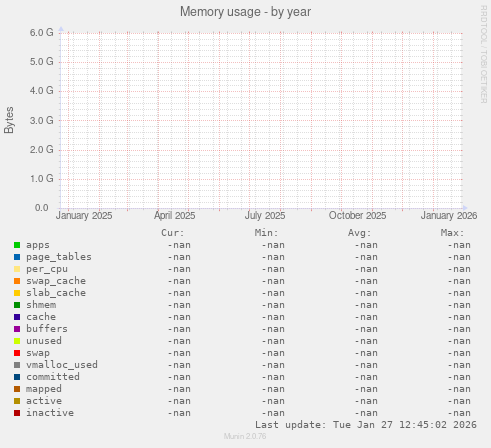Click the yellow slab_cache legend square
The width and height of the screenshot is (491, 448).
(17, 293)
